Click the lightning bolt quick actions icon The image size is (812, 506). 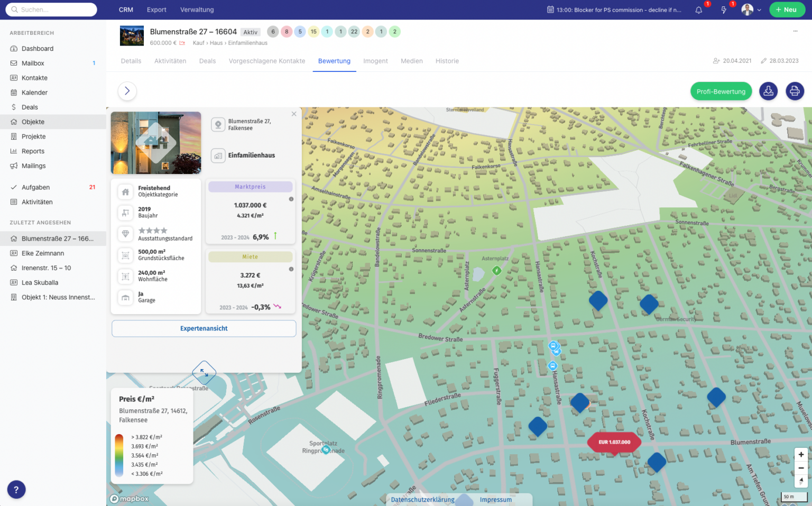(724, 10)
